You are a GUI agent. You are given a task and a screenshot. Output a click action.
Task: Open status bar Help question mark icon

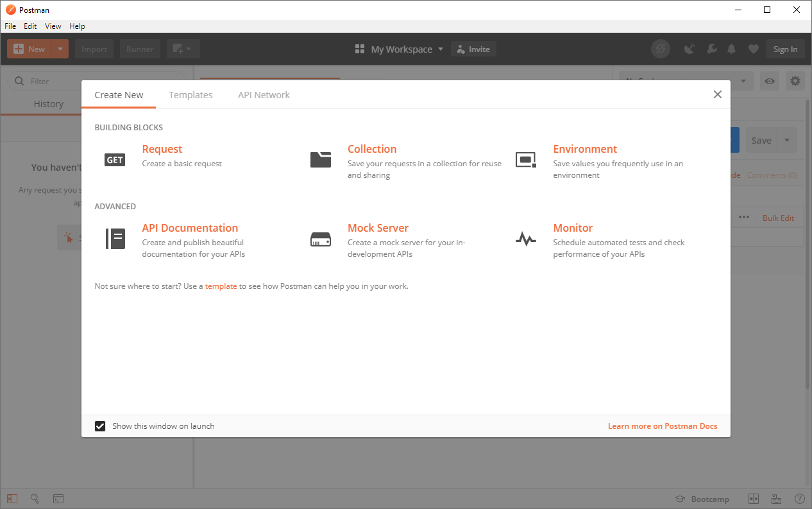point(799,499)
